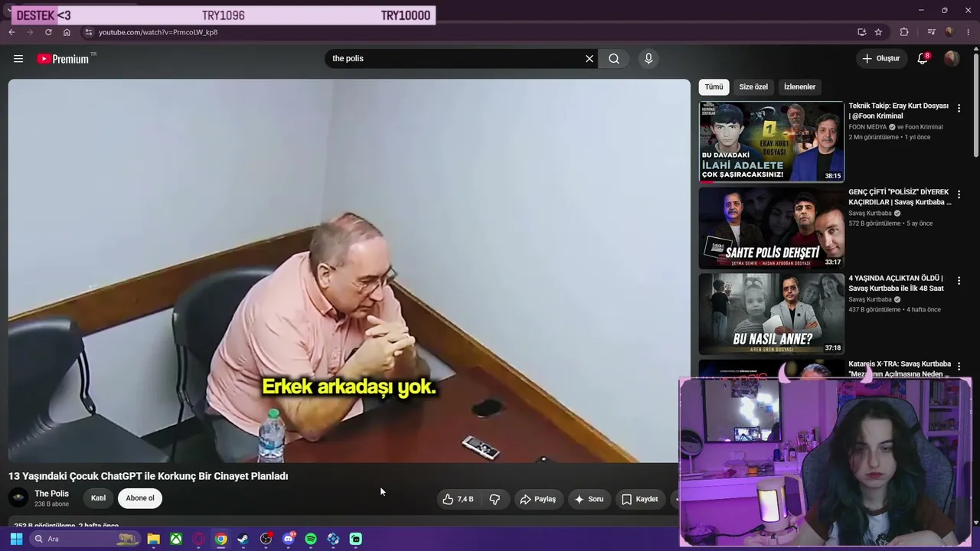Open The Polis channel avatar

tap(18, 498)
